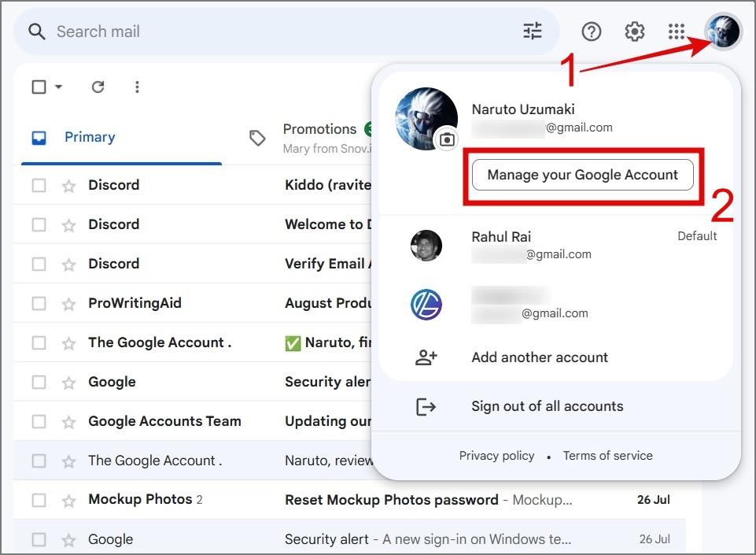756x555 pixels.
Task: Open Reset Mockup Photos password email
Action: tap(392, 500)
